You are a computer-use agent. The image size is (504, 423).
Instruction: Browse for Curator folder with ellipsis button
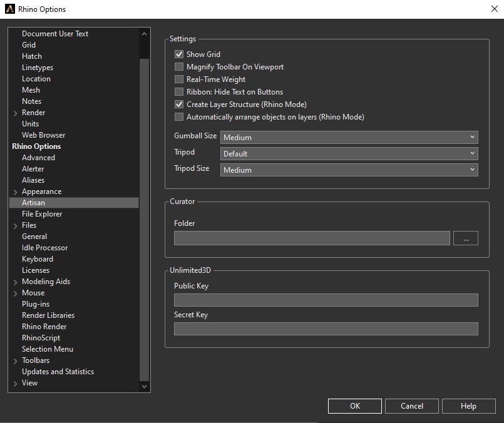tap(466, 238)
